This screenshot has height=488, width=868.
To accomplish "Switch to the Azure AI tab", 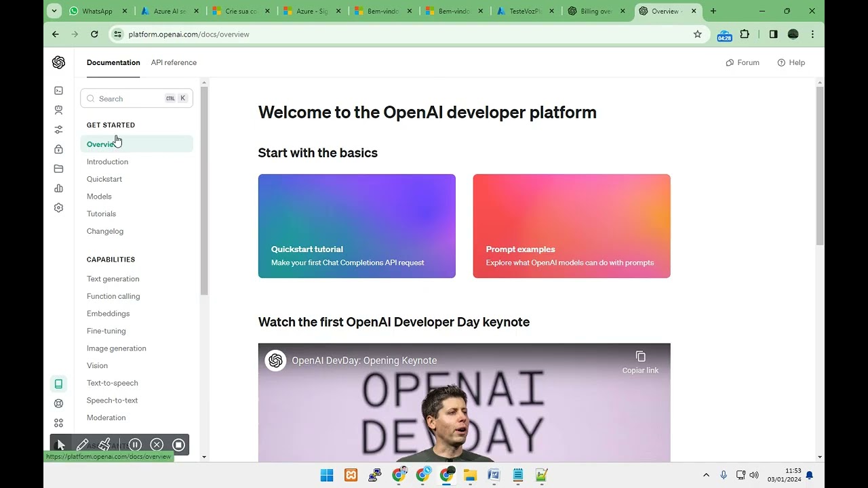I will (x=169, y=11).
